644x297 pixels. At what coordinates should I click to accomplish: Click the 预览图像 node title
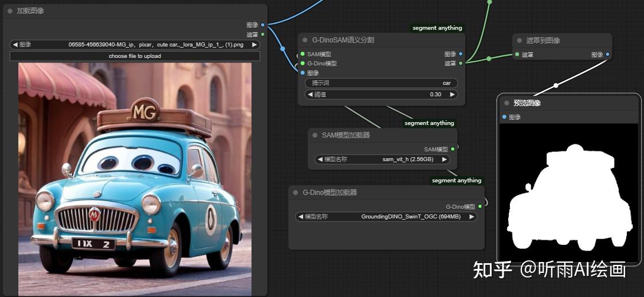(x=527, y=103)
